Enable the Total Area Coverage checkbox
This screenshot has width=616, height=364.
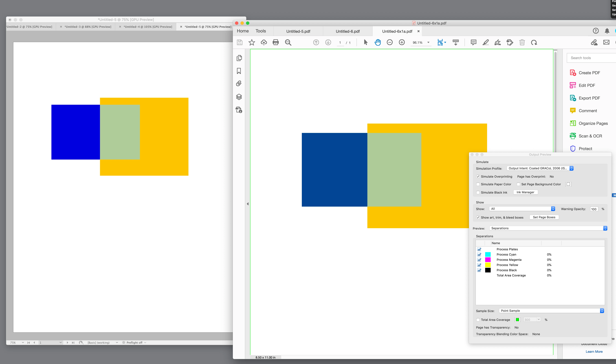coord(478,320)
